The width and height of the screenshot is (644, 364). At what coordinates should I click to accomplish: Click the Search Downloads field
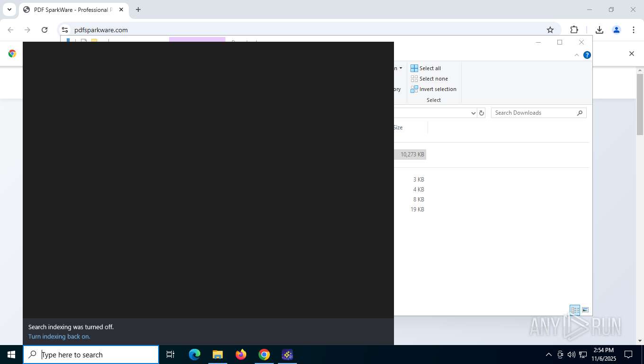539,113
